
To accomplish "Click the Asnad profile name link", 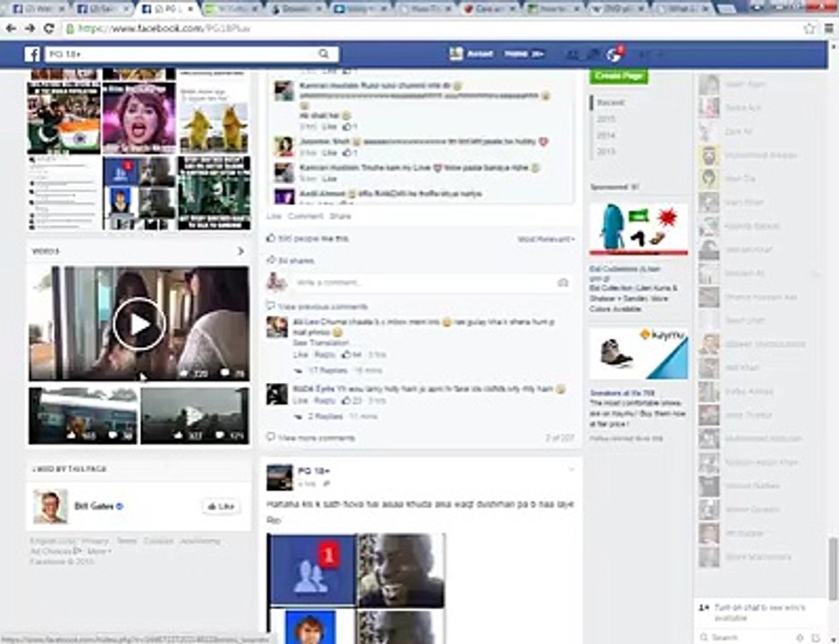I will click(480, 54).
